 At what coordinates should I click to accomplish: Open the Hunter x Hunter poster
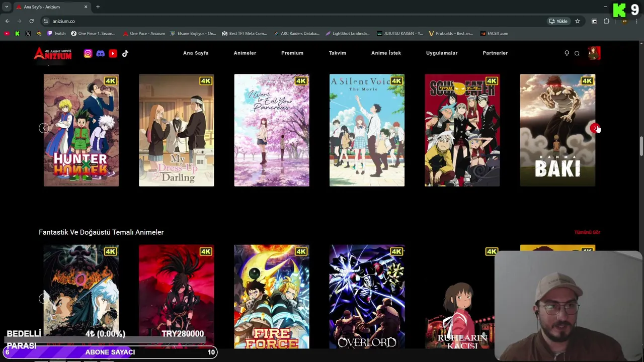pos(81,130)
